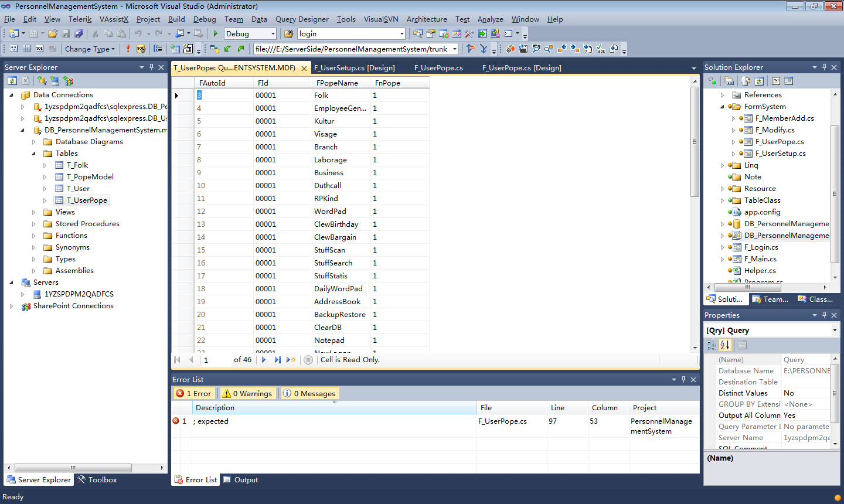Switch to the F_UserPope.cs tab

point(438,68)
